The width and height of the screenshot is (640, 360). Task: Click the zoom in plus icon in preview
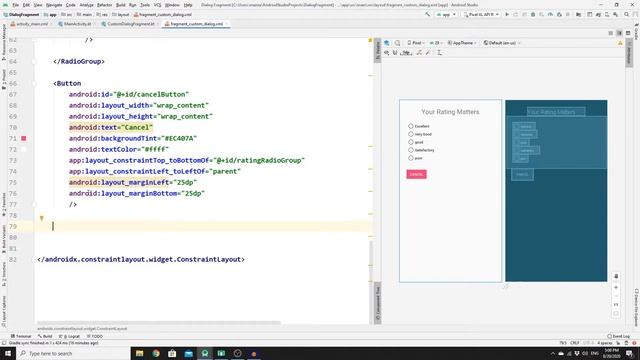coord(616,287)
